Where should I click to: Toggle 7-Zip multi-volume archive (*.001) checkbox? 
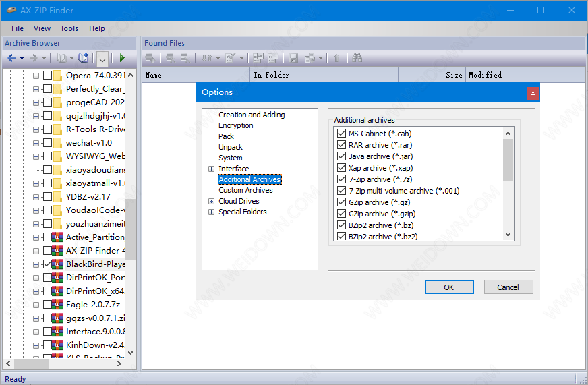(x=341, y=190)
